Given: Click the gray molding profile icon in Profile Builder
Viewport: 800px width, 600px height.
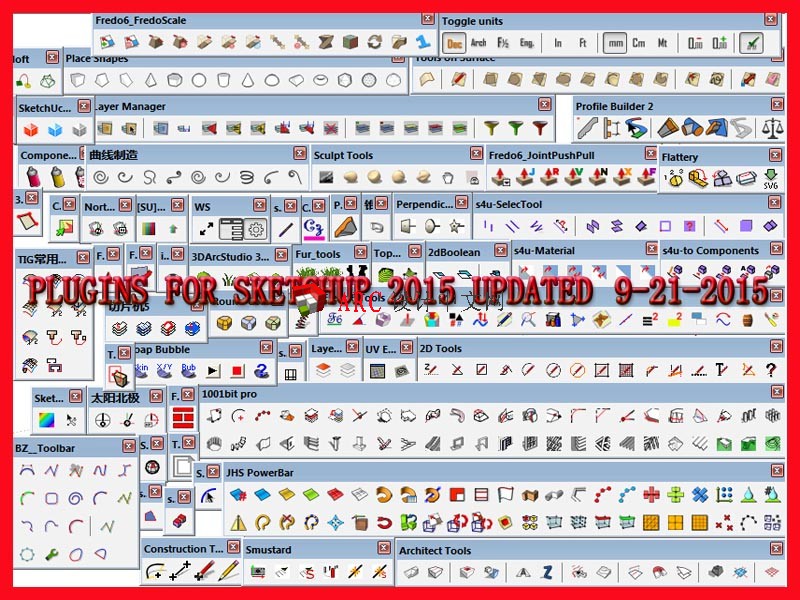Looking at the screenshot, I should click(587, 128).
